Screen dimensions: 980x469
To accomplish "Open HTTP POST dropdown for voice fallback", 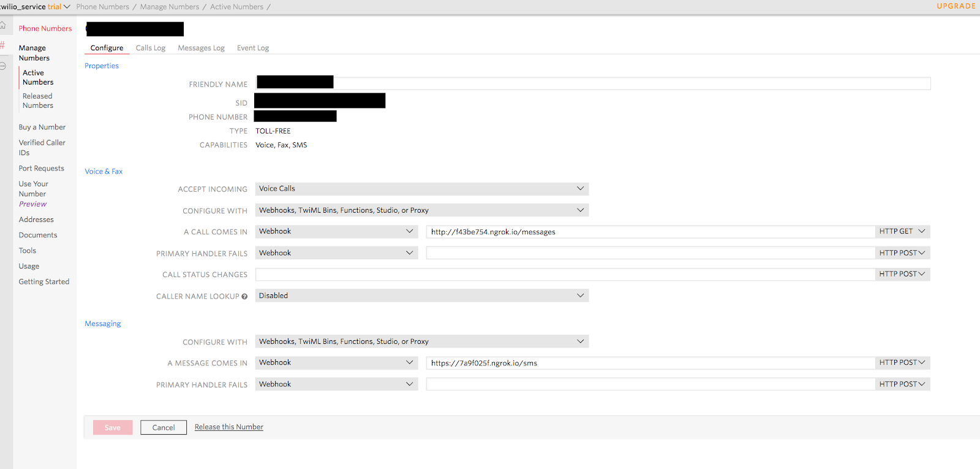I will (x=902, y=253).
